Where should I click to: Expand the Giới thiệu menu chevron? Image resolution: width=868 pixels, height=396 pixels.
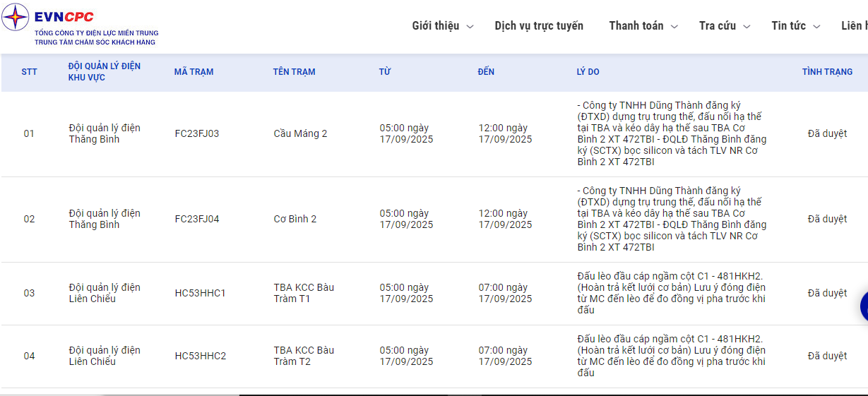(x=470, y=27)
